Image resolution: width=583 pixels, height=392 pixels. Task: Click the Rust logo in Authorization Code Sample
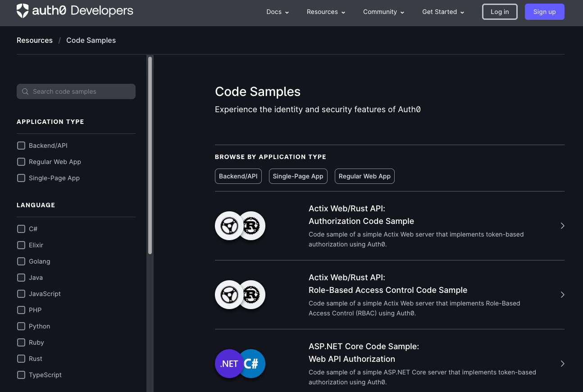coord(251,226)
